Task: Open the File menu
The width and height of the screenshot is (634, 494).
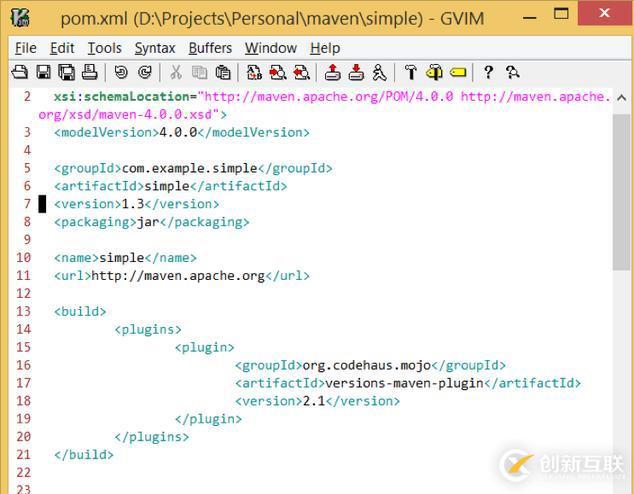Action: pyautogui.click(x=26, y=48)
